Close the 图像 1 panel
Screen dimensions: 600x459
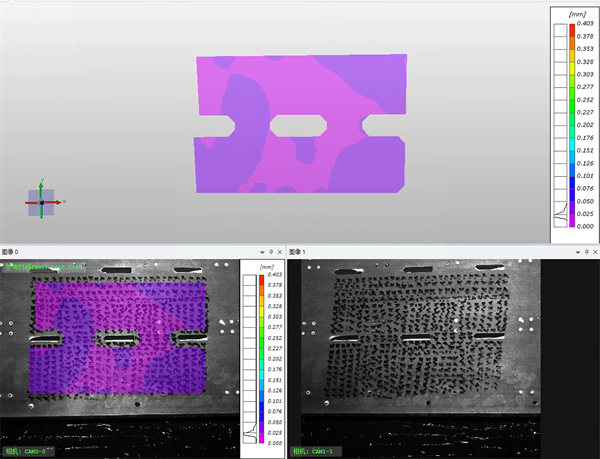pos(593,250)
